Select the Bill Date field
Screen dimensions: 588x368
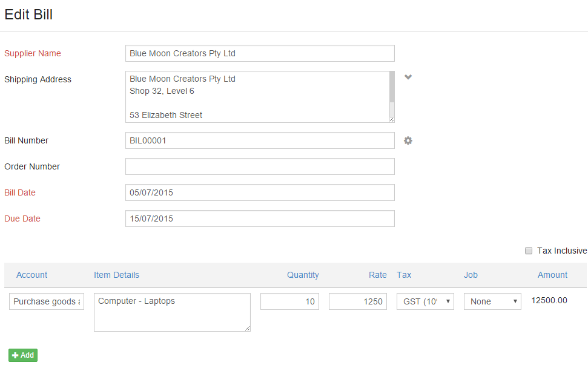point(260,192)
